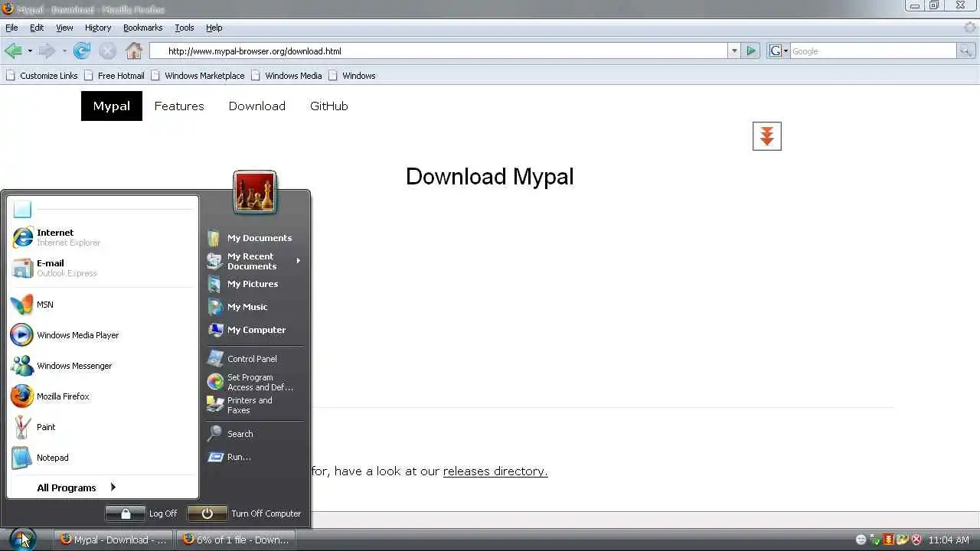Open Outlook Express E-mail entry
This screenshot has height=551, width=980.
coord(102,268)
